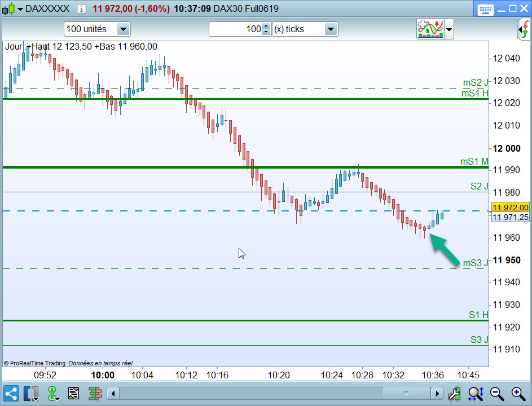Click the ticks quantity input field showing 100
The height and width of the screenshot is (406, 532).
point(236,29)
